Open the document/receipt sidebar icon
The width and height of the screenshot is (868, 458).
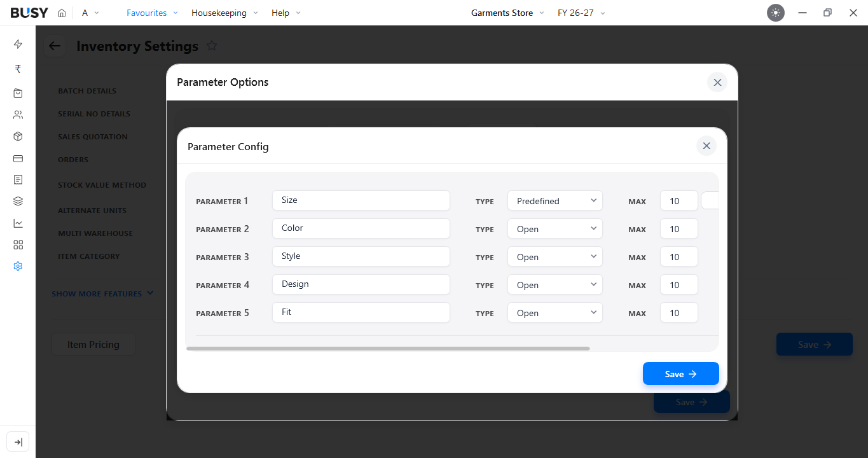coord(18,180)
